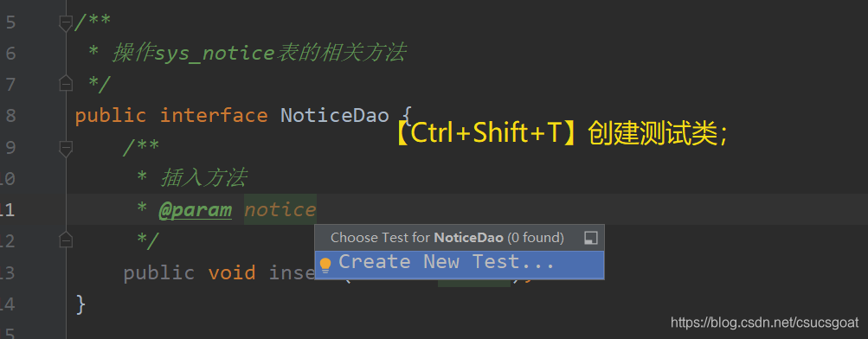Screen dimensions: 868x339
Task: Place the cursor on the NoticeDao interface name
Action: point(335,116)
